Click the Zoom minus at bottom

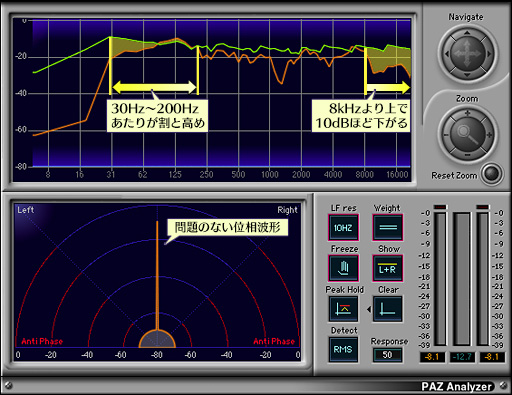467,155
